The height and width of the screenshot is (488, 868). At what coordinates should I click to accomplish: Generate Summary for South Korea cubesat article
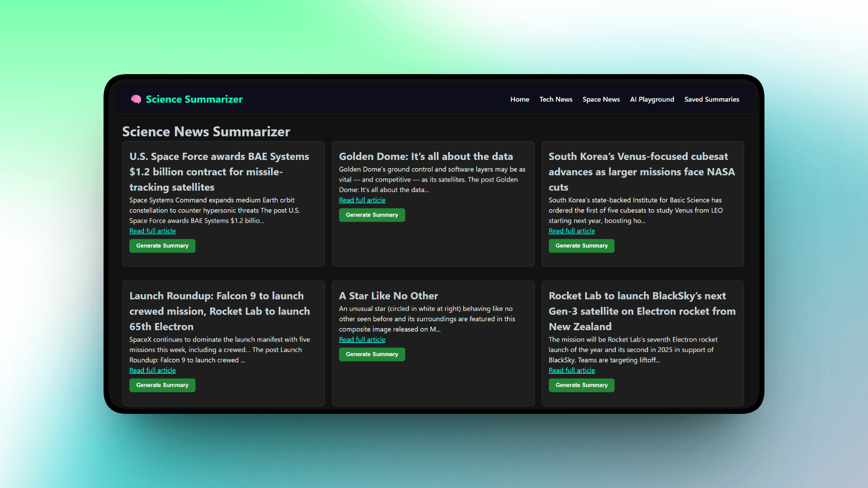pos(581,246)
